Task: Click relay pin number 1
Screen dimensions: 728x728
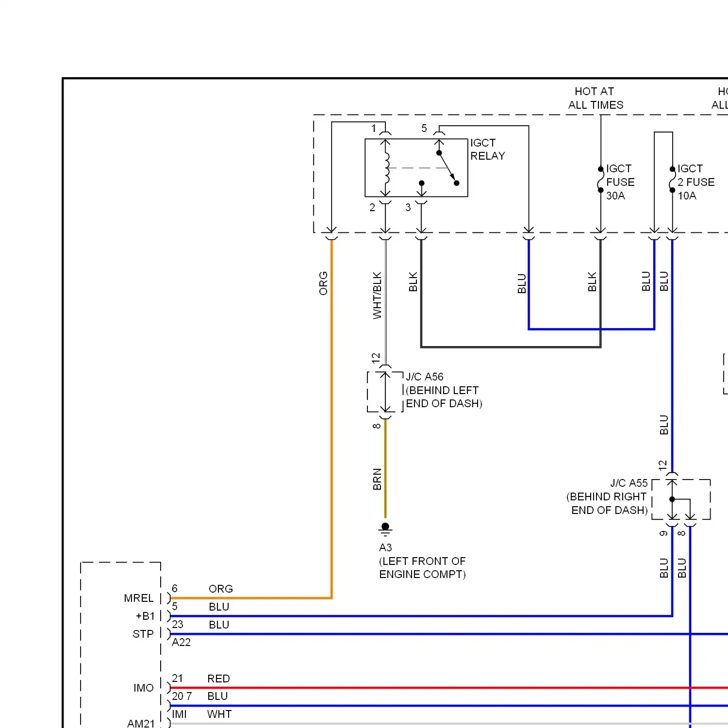Action: pyautogui.click(x=374, y=128)
